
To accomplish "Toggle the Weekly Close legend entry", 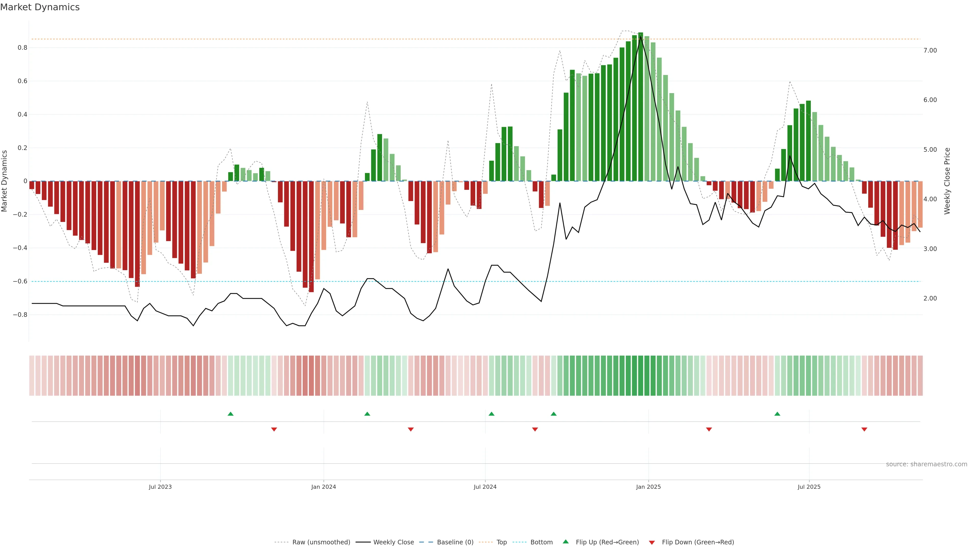I will pyautogui.click(x=393, y=542).
